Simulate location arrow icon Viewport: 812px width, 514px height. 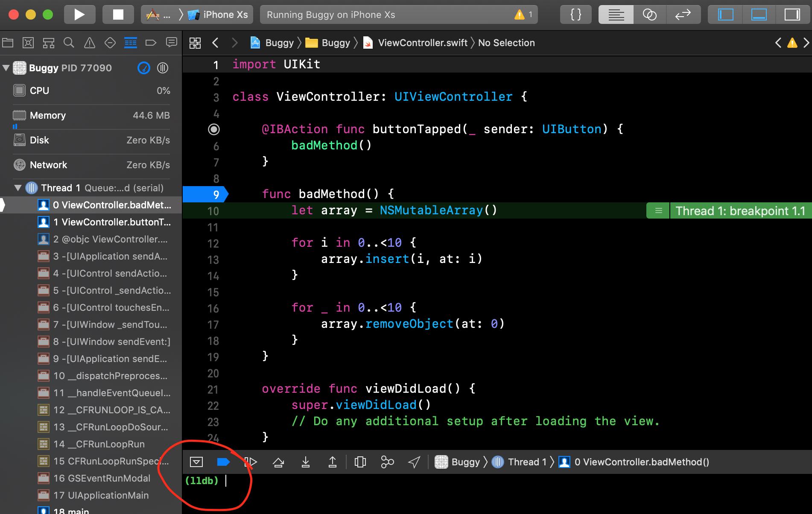coord(414,462)
